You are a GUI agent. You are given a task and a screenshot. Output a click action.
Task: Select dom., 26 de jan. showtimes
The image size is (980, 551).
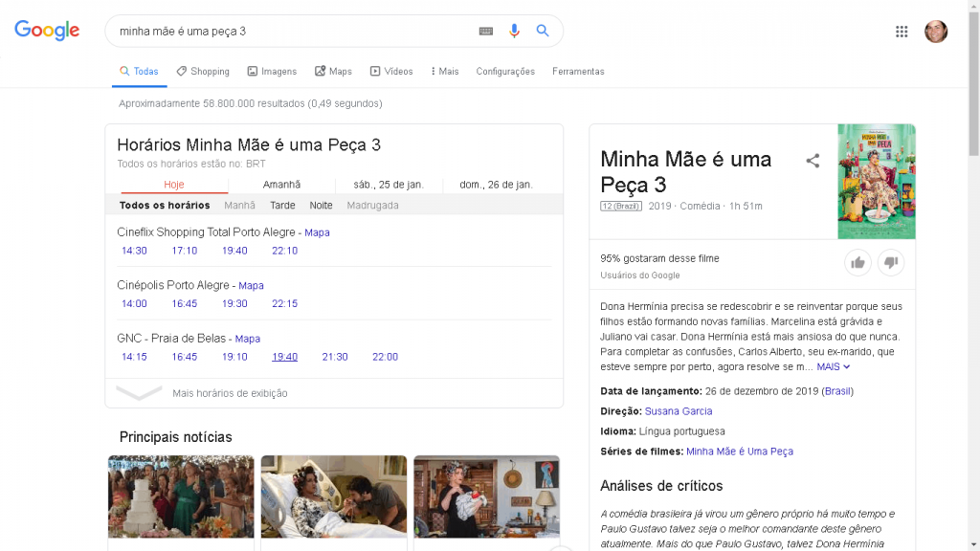497,185
